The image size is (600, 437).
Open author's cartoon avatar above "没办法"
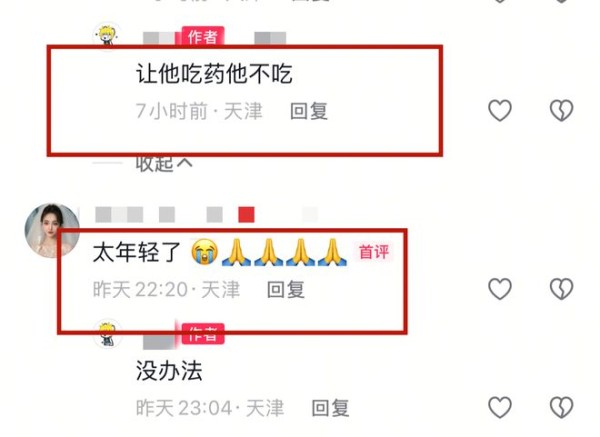coord(108,334)
